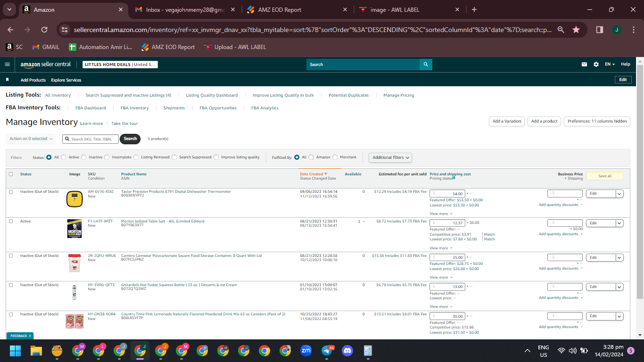Open the Upload - AWL LABEL bookmark

(235, 47)
